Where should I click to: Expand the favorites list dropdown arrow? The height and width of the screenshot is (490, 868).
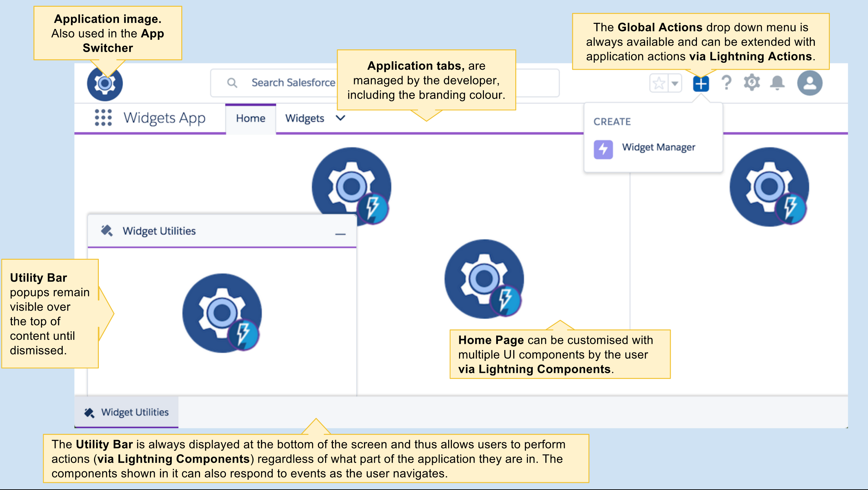(675, 83)
